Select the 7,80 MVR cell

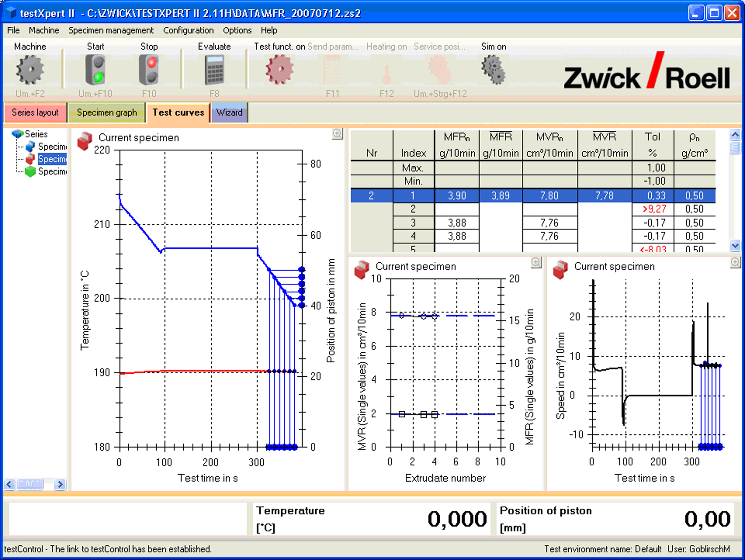pos(550,196)
